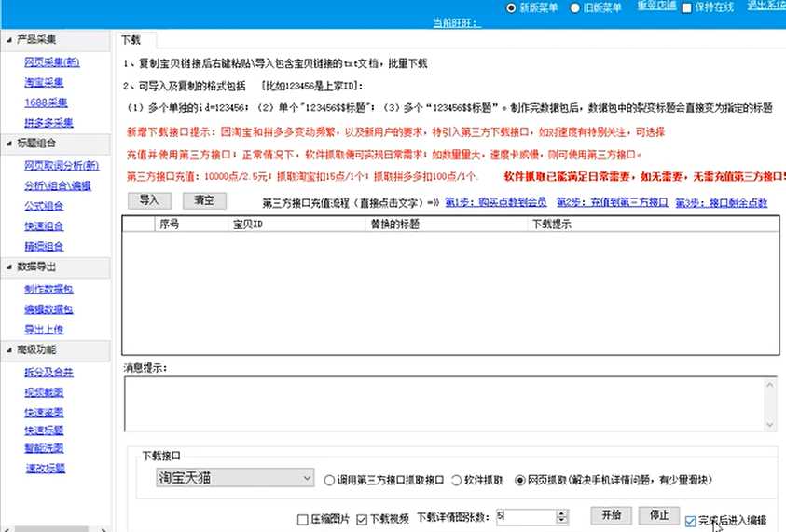Switch to the 下载 tab
Image resolution: width=786 pixels, height=532 pixels.
pyautogui.click(x=131, y=41)
